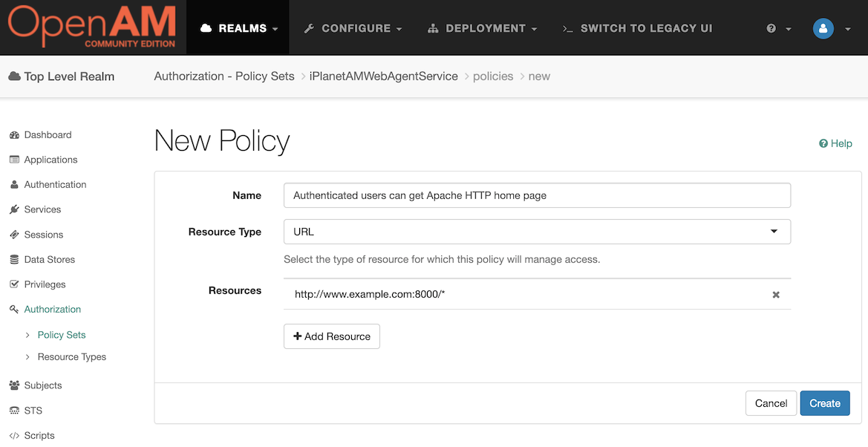
Task: Click the Authorization key icon
Action: pyautogui.click(x=14, y=309)
